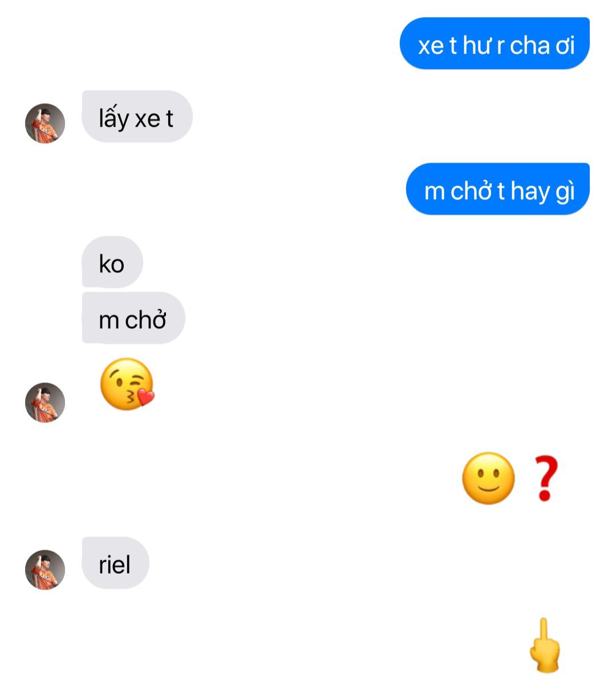Select the blue bubble "xe t hư r cha ơi"
The width and height of the screenshot is (616, 686).
[495, 43]
